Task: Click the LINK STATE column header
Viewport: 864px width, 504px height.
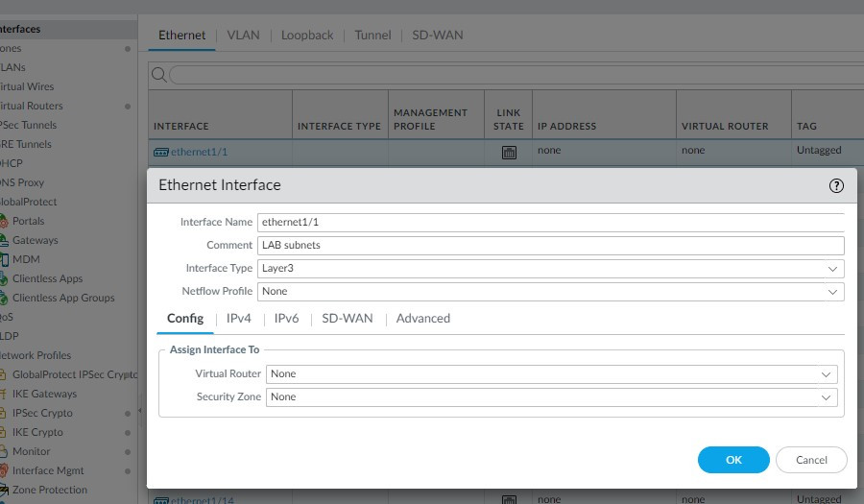Action: tap(508, 114)
